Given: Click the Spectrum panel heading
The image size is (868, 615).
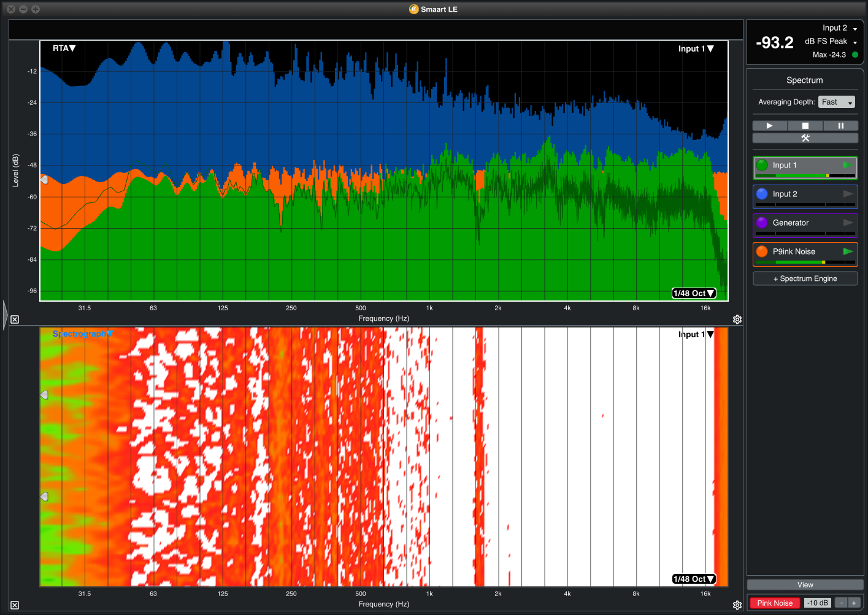Looking at the screenshot, I should point(805,80).
